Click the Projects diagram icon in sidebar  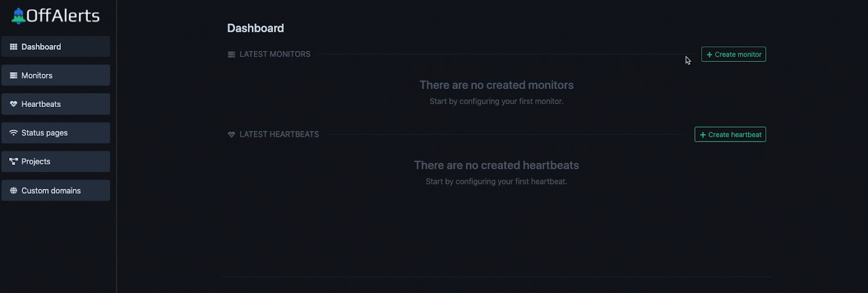(x=14, y=162)
